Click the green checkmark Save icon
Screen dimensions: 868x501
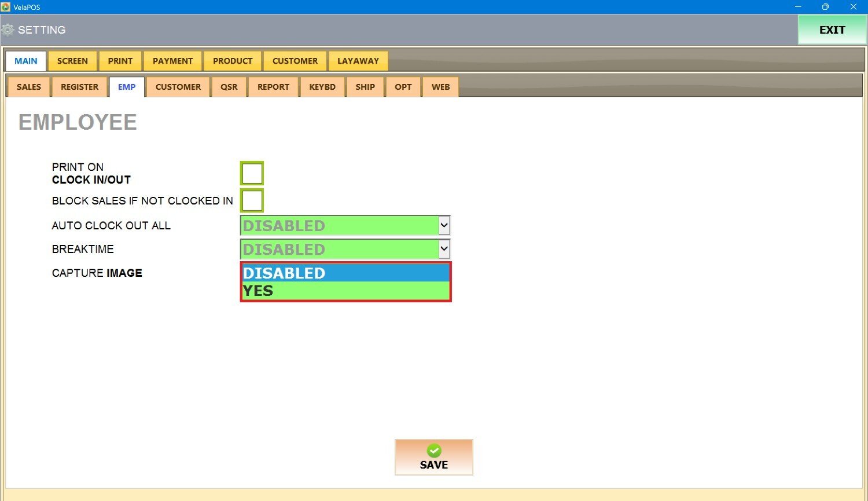pyautogui.click(x=434, y=451)
